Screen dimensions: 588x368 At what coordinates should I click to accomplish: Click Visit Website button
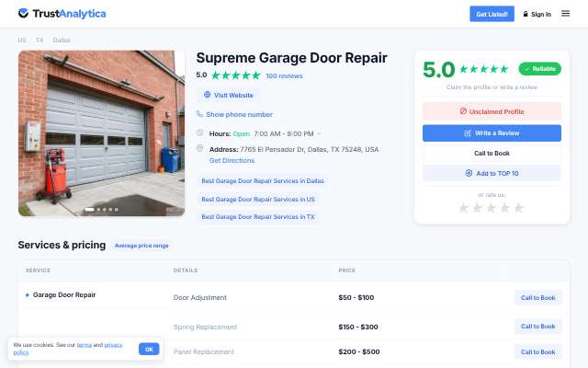click(228, 95)
